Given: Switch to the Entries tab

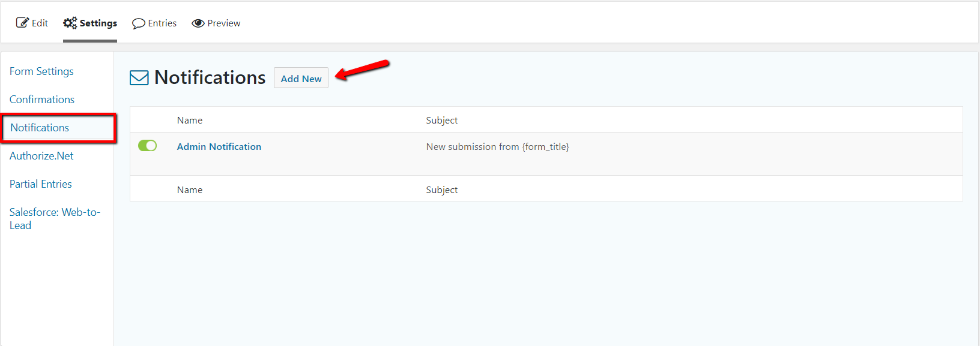Looking at the screenshot, I should tap(162, 23).
